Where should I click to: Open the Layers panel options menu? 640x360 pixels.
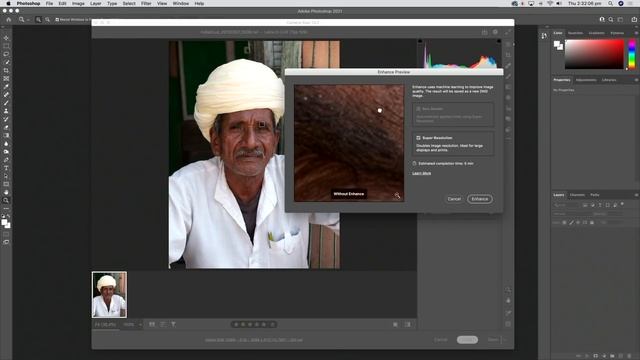click(636, 195)
